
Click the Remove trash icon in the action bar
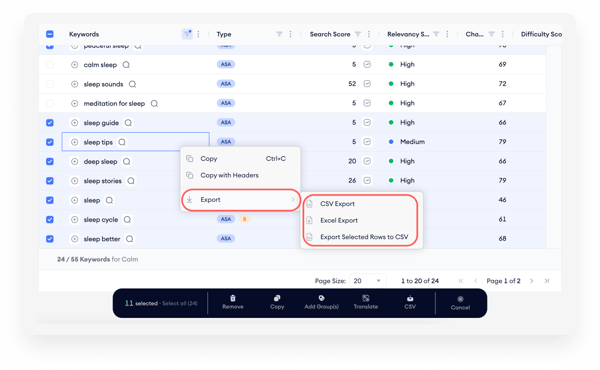point(233,298)
